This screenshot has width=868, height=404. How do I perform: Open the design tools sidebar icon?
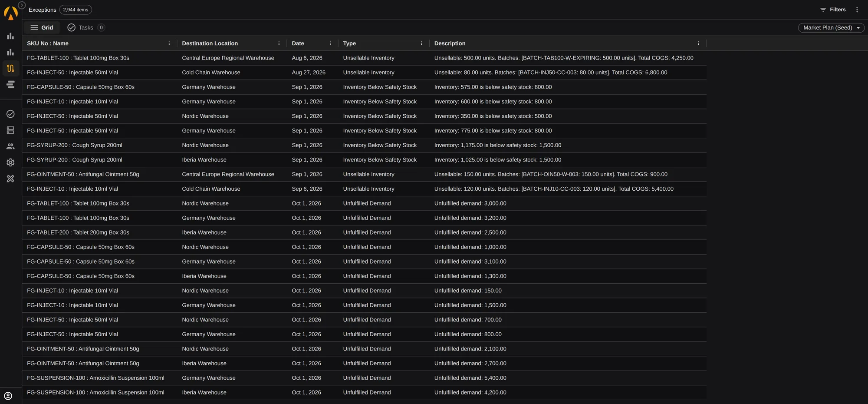coord(10,179)
